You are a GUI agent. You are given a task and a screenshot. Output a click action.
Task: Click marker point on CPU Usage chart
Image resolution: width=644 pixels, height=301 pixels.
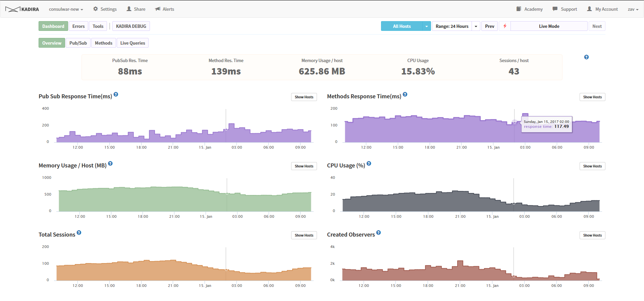514,203
